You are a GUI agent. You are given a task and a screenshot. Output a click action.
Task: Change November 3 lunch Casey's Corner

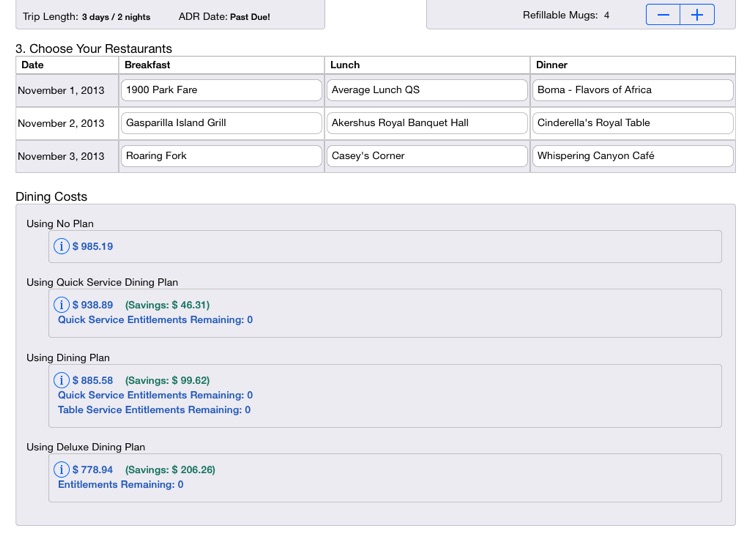click(427, 156)
